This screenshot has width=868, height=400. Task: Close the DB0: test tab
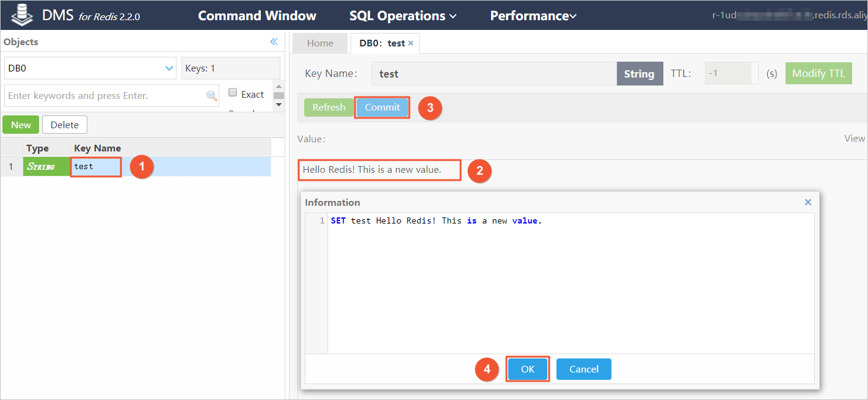click(410, 43)
